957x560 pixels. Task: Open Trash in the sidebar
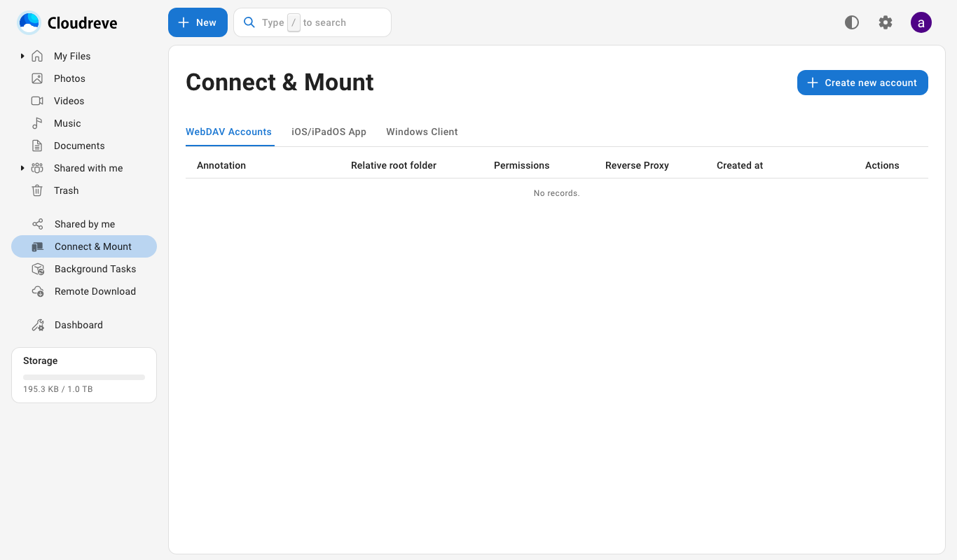(66, 190)
